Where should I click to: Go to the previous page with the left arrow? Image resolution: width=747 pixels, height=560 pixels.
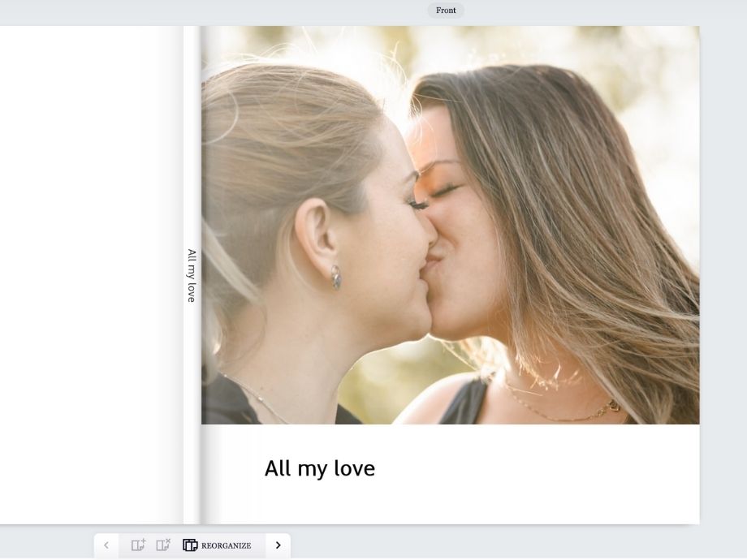pos(106,545)
